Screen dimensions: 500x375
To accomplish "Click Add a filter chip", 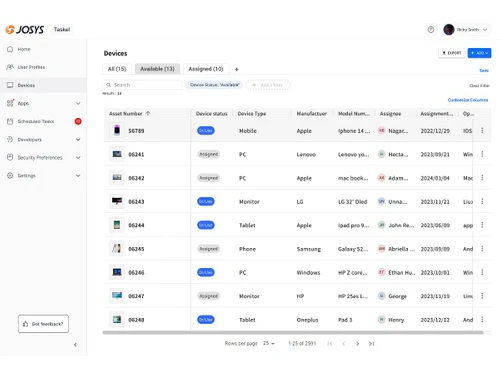I will tap(268, 85).
